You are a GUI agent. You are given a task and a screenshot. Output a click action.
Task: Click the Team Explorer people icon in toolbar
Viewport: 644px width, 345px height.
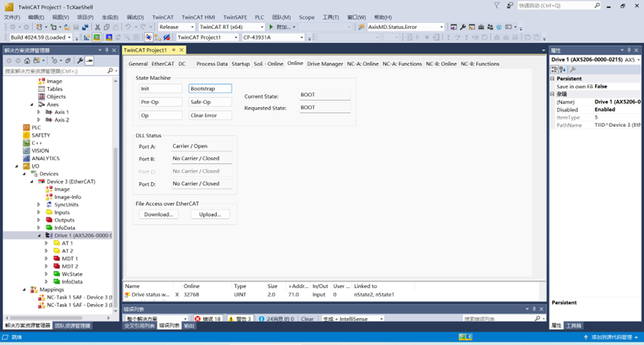tap(490, 27)
